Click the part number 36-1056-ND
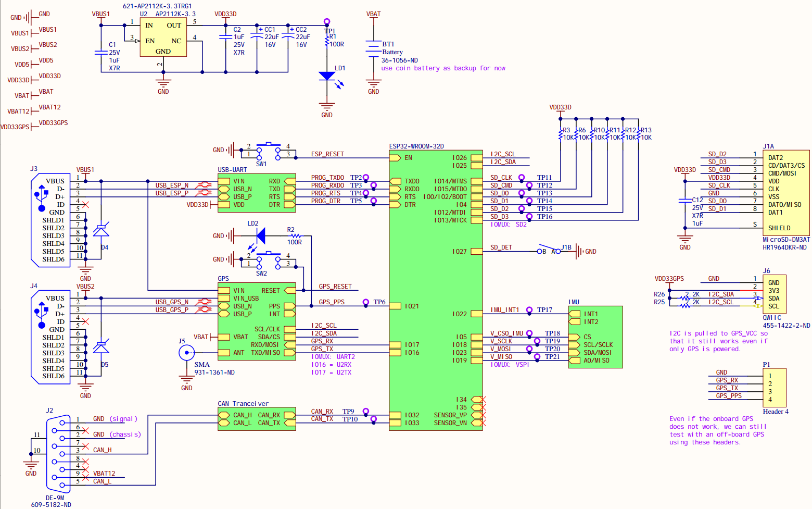 point(400,60)
